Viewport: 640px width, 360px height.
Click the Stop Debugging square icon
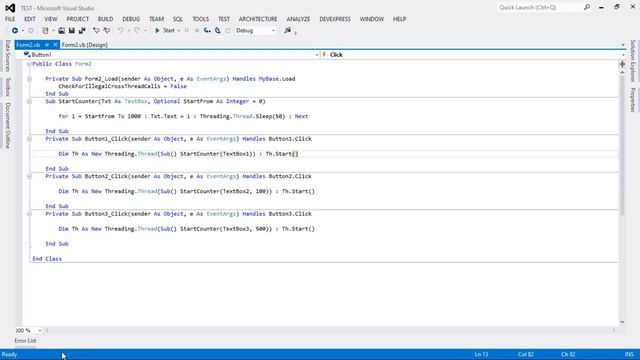pyautogui.click(x=197, y=31)
